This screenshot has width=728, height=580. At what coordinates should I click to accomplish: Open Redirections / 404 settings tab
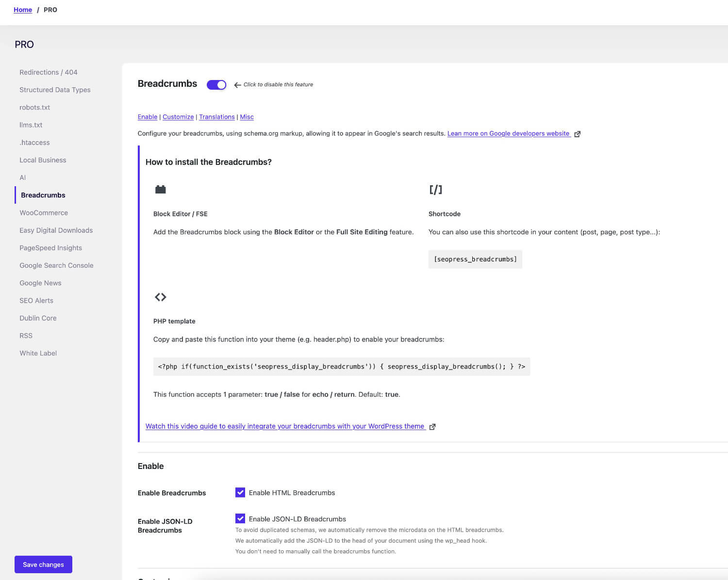(x=49, y=72)
